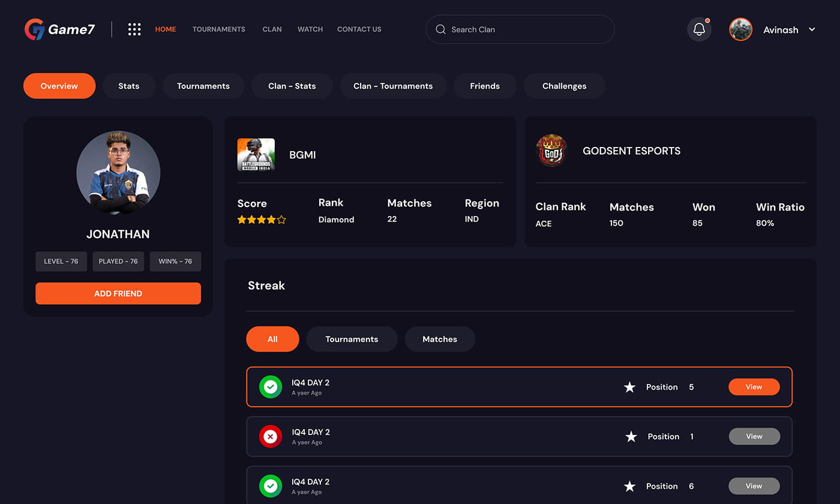Click the Search Clan input field
This screenshot has width=840, height=504.
(x=528, y=29)
